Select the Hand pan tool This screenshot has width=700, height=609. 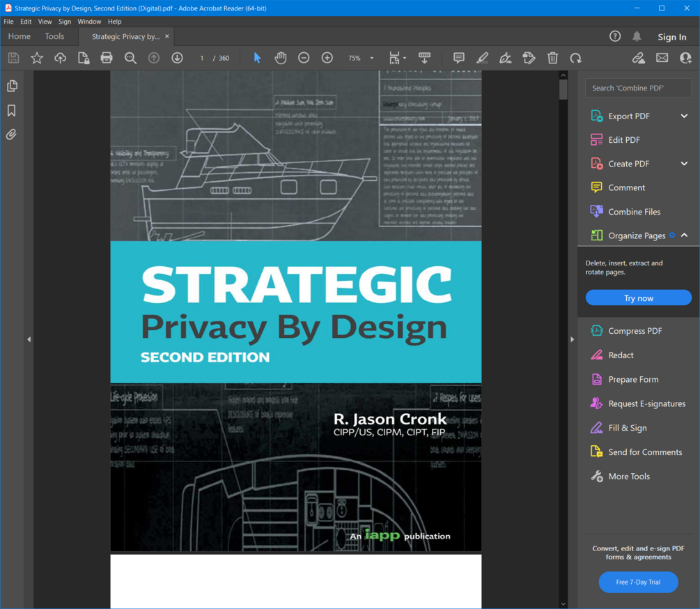point(281,58)
